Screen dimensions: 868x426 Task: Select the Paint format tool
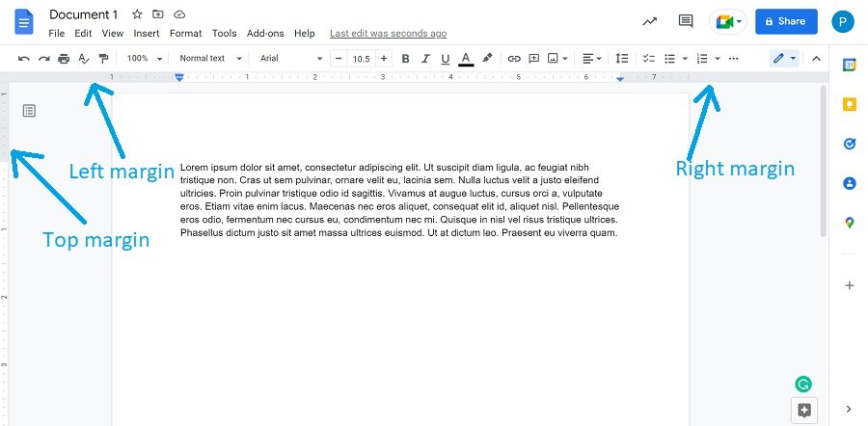[x=104, y=59]
